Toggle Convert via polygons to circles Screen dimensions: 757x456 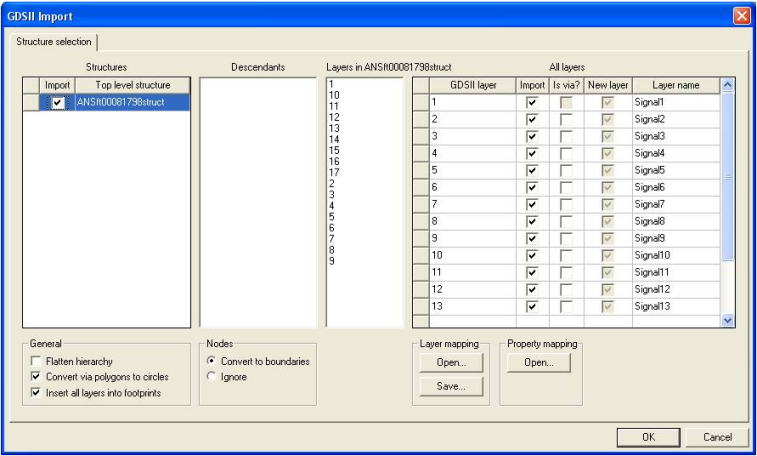pyautogui.click(x=36, y=377)
